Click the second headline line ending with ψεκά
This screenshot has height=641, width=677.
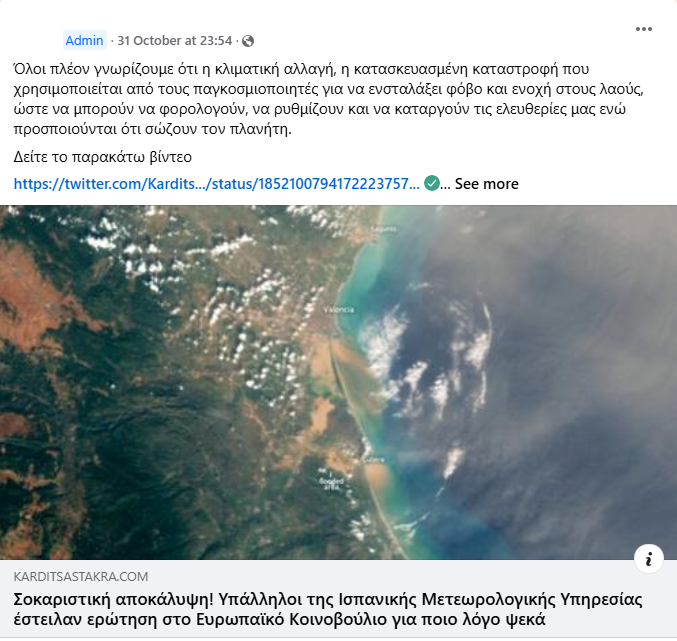coord(279,619)
